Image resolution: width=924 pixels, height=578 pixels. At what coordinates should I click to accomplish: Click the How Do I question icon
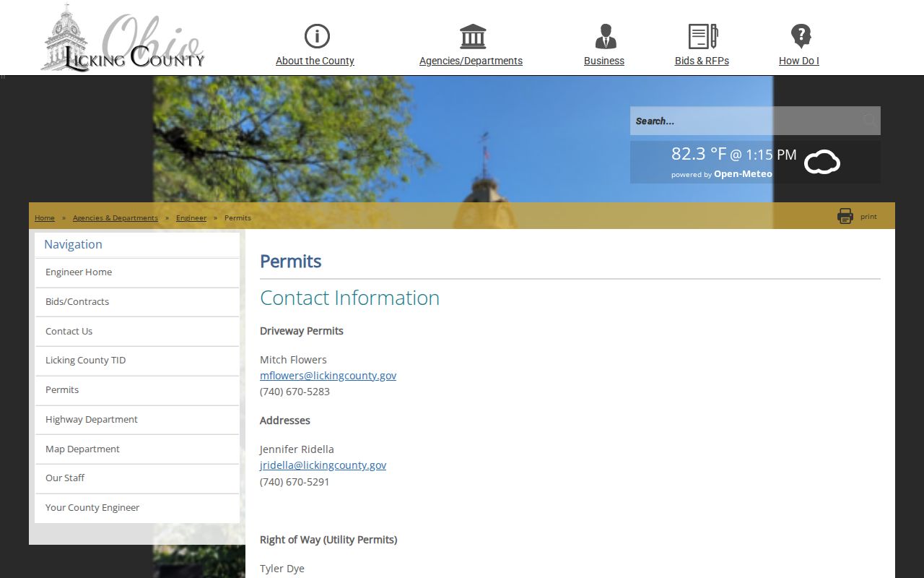[x=801, y=35]
